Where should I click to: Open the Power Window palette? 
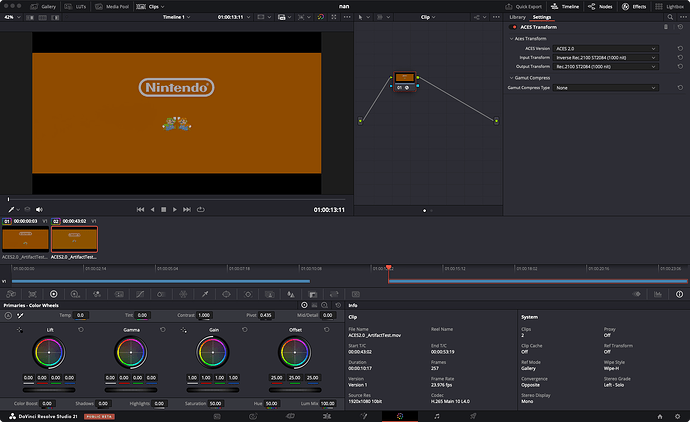(x=226, y=294)
